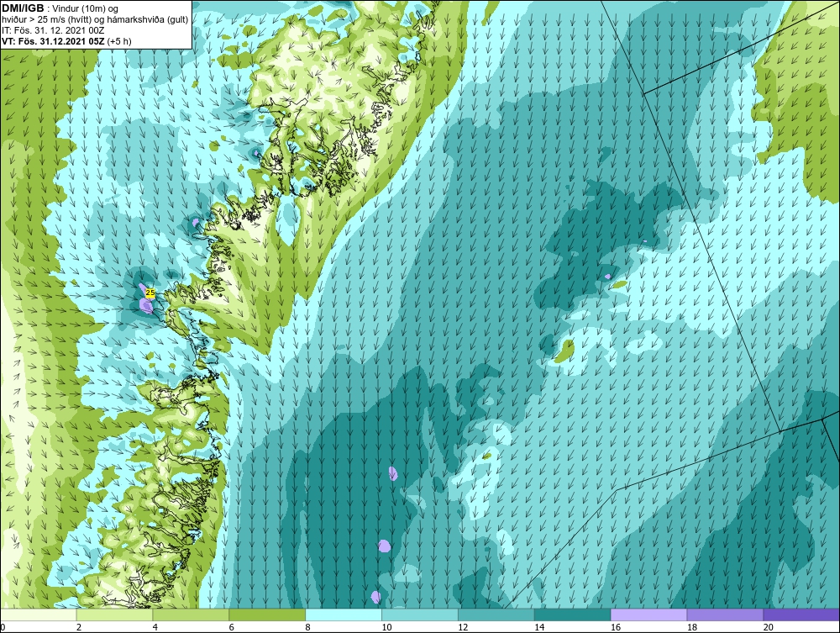
Task: Select the 10–12 m/s legend color
Action: [x=420, y=615]
